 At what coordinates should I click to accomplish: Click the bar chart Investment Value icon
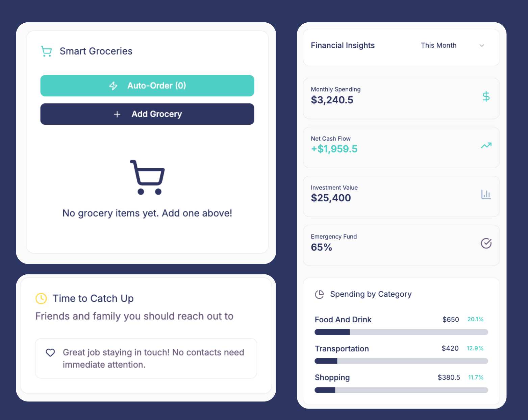coord(486,195)
